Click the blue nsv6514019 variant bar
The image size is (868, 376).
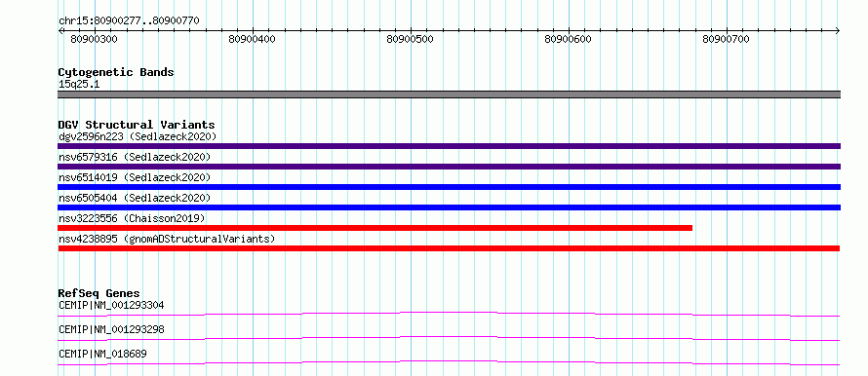pyautogui.click(x=449, y=187)
